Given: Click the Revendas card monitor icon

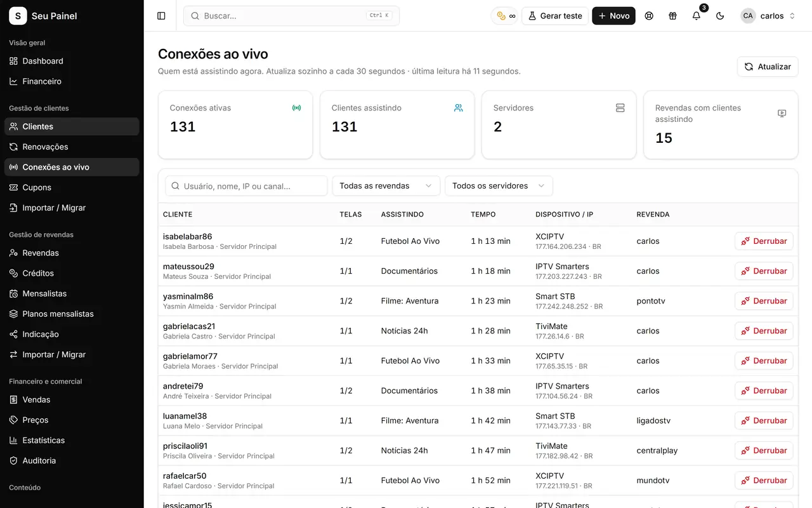Looking at the screenshot, I should 782,114.
